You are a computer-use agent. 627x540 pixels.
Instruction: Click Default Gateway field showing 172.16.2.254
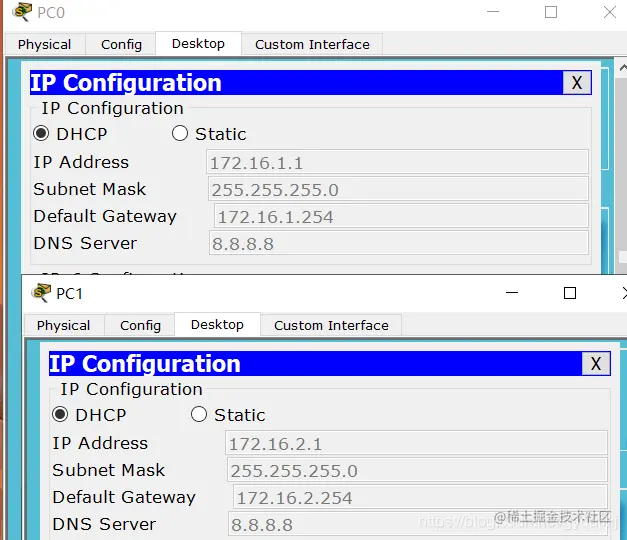point(420,497)
